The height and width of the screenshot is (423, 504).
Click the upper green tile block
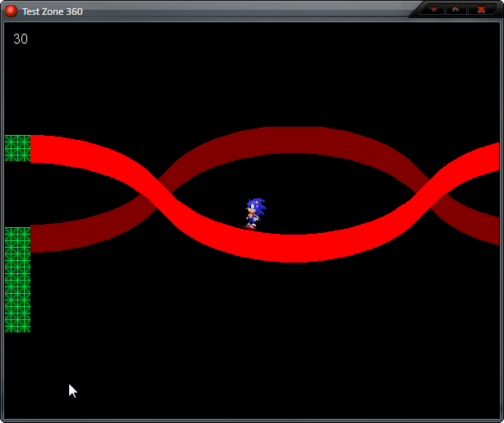[17, 148]
